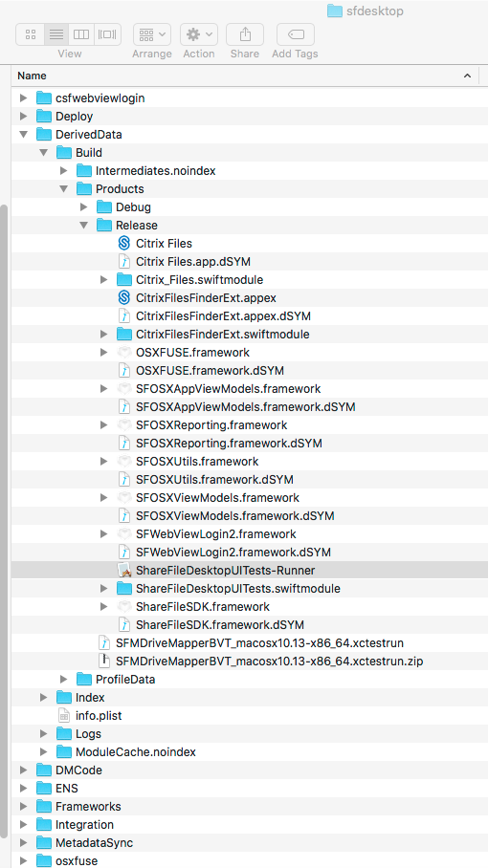The height and width of the screenshot is (868, 488).
Task: Collapse the Build folder
Action: (x=44, y=153)
